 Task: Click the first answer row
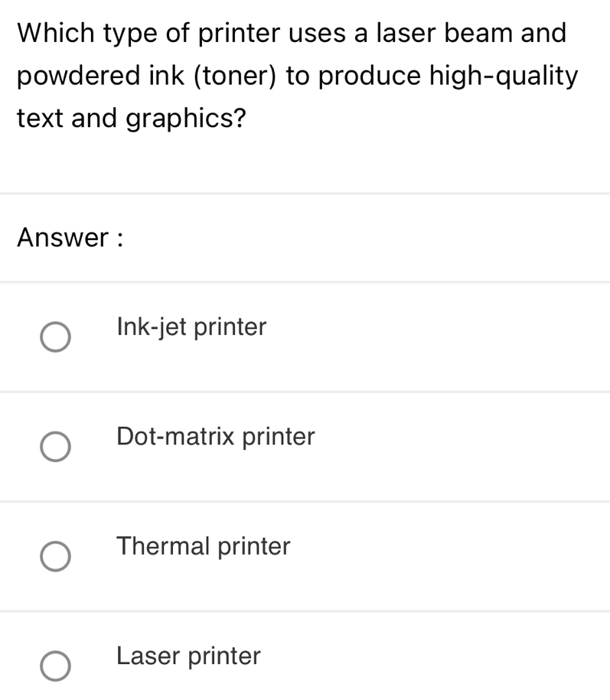305,337
